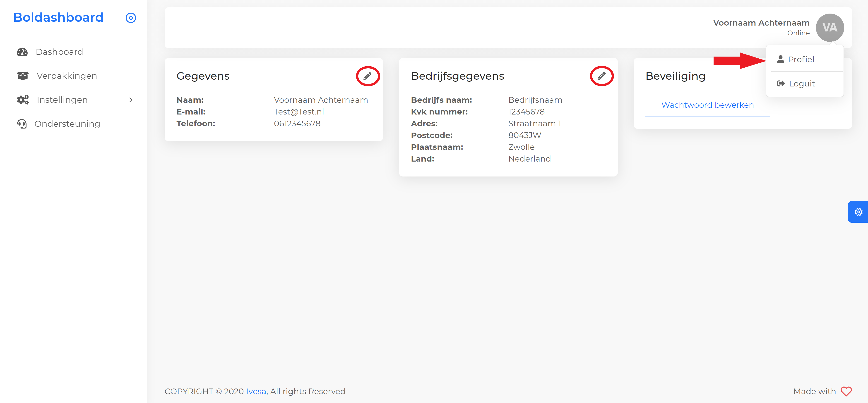Click the Test@Test.nl email value
Screen dimensions: 868x403
298,112
